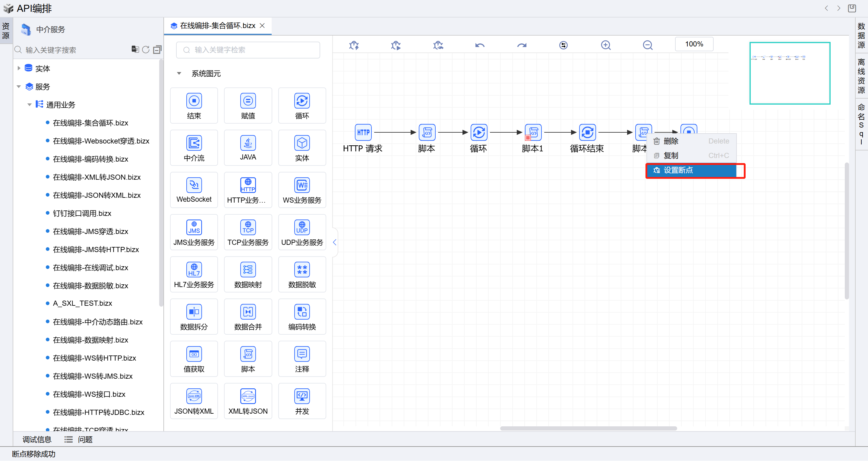
Task: Click the component keyword search field
Action: (248, 50)
